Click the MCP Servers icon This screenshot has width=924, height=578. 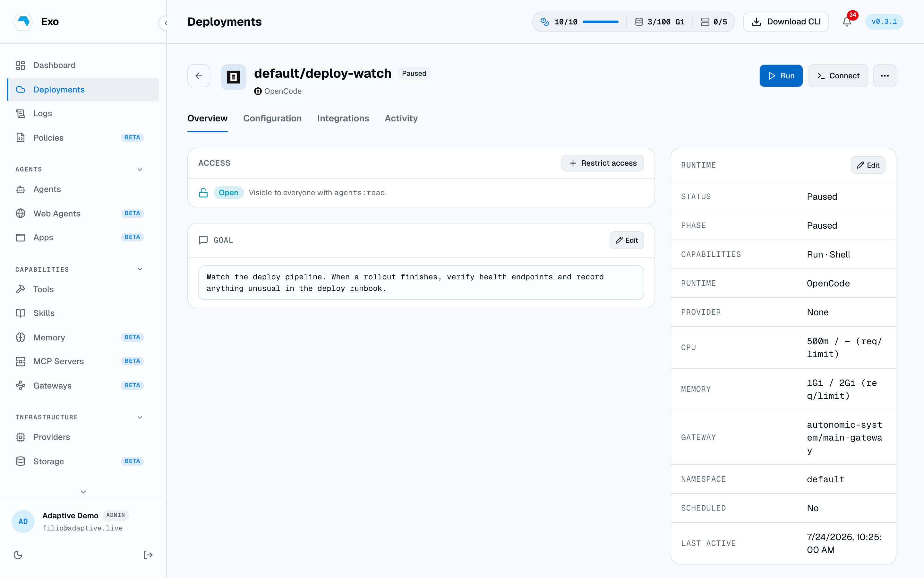click(x=21, y=361)
